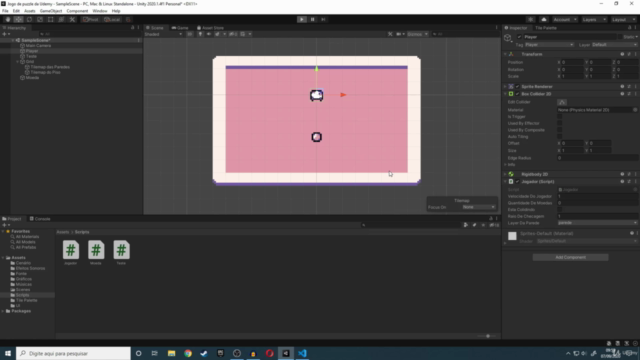The height and width of the screenshot is (360, 640).
Task: Disable the Sprite Renderer component checkbox
Action: click(518, 87)
